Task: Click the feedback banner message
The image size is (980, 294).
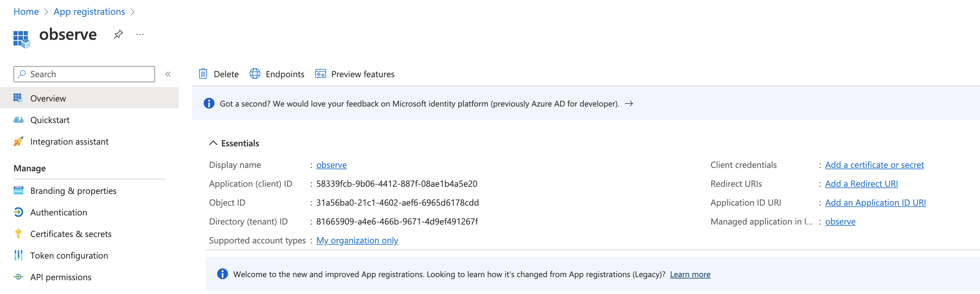Action: coord(419,104)
